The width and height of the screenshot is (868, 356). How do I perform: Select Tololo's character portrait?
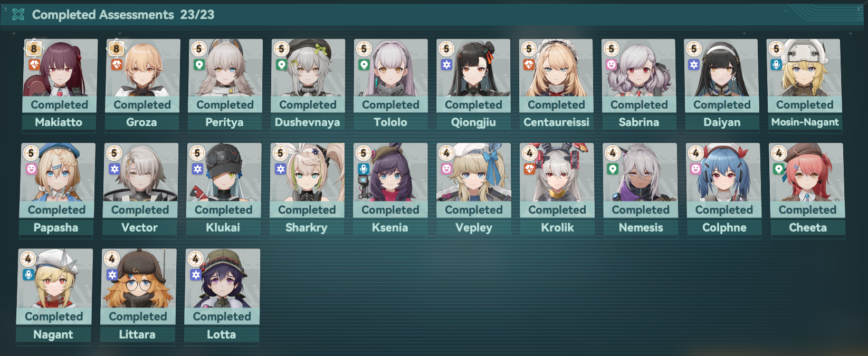pos(390,68)
